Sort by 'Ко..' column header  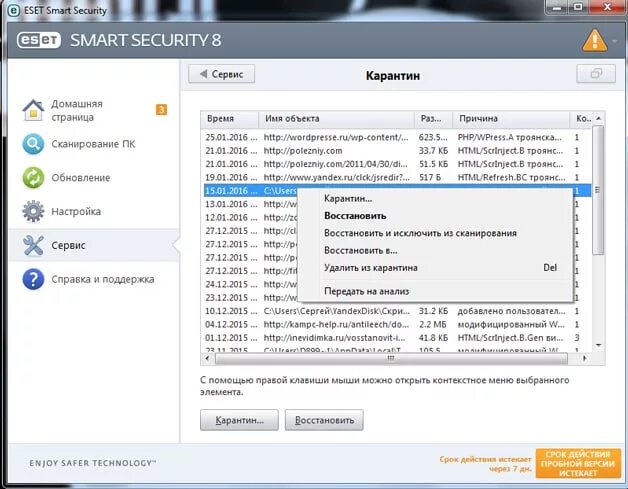pyautogui.click(x=581, y=119)
